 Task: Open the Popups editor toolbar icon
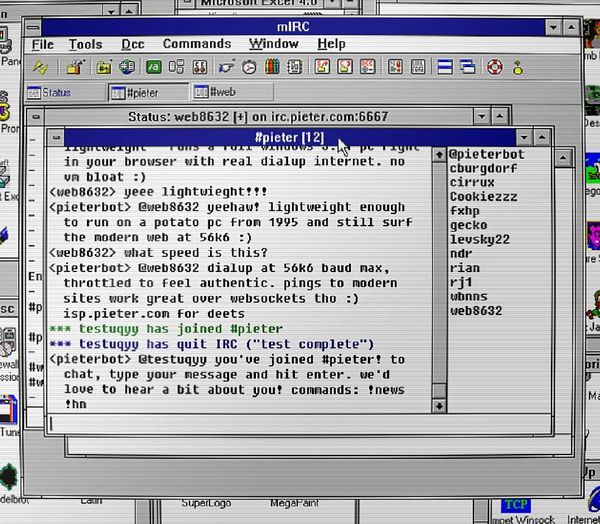176,67
